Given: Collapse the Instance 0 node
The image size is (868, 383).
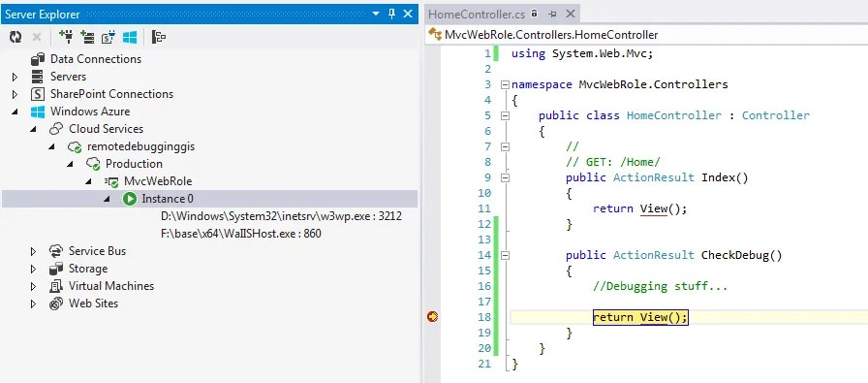Looking at the screenshot, I should tap(107, 199).
